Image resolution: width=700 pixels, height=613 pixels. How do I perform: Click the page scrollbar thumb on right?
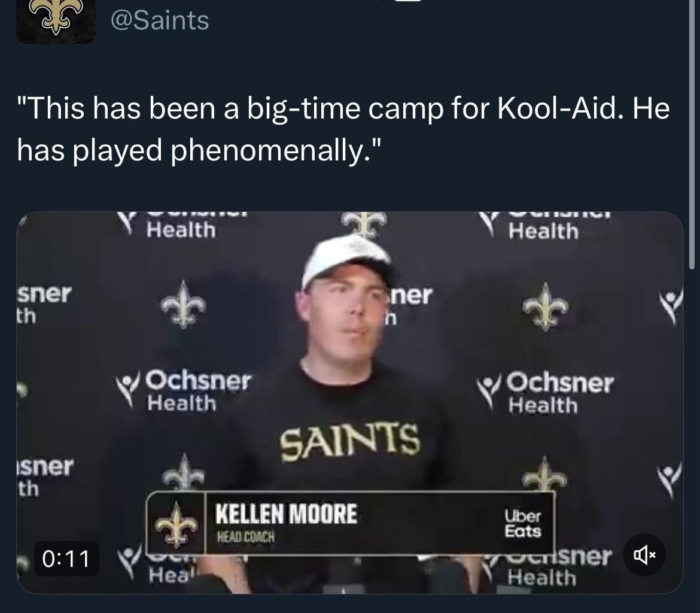692,134
